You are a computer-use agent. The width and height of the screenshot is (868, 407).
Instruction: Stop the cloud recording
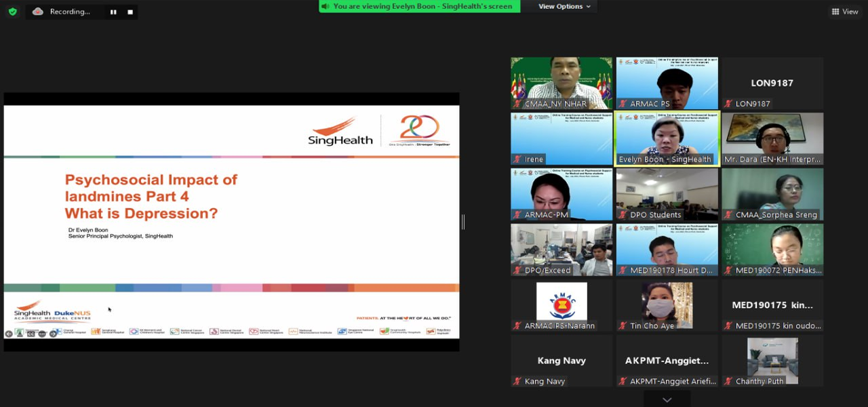coord(129,12)
